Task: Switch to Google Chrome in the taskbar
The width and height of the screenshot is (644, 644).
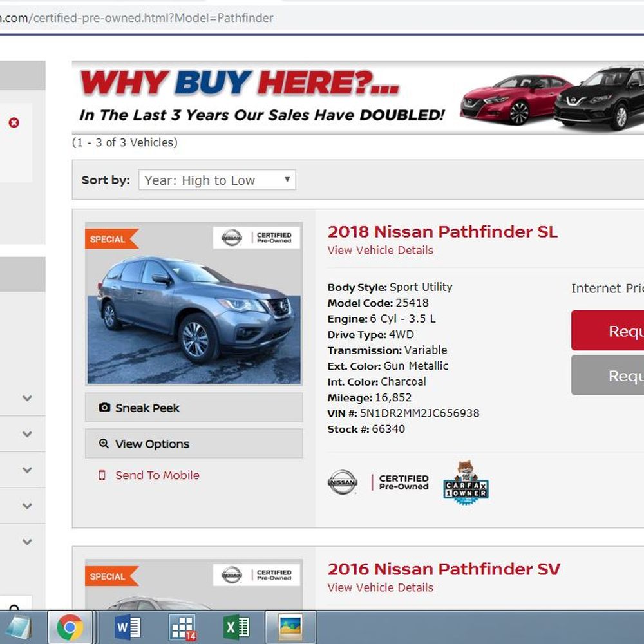Action: point(70,627)
